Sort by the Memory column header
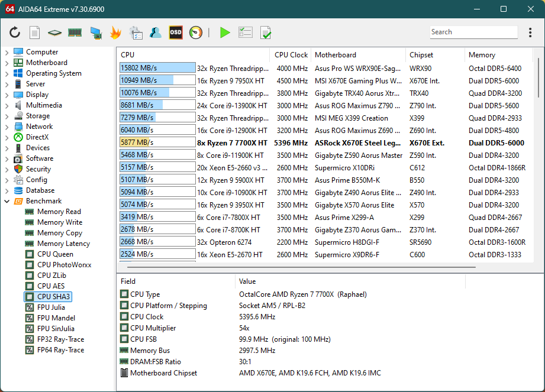Image resolution: width=545 pixels, height=392 pixels. (x=499, y=55)
